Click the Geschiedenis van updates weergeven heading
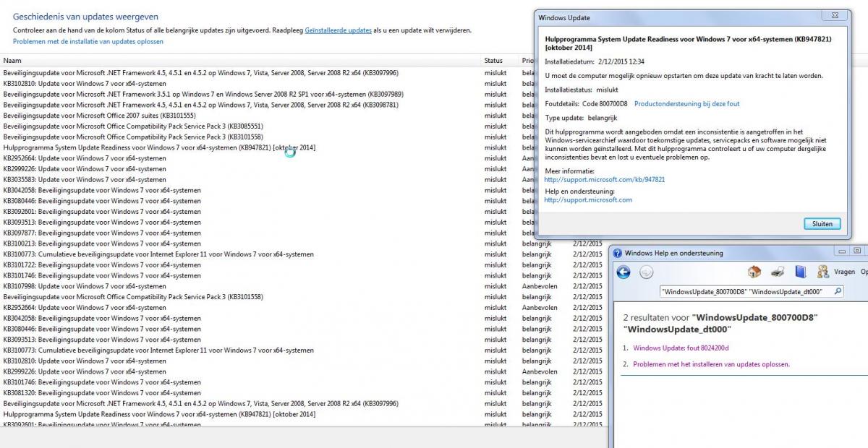 coord(85,17)
